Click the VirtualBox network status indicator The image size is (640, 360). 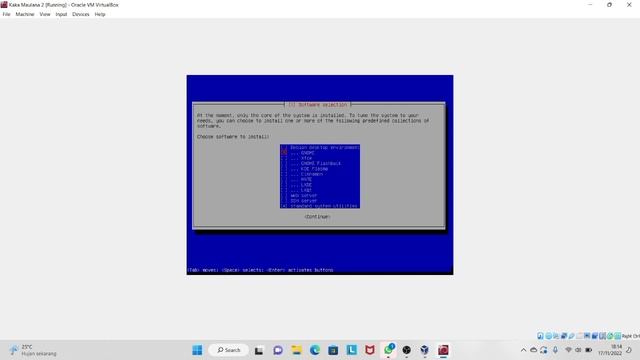point(564,336)
